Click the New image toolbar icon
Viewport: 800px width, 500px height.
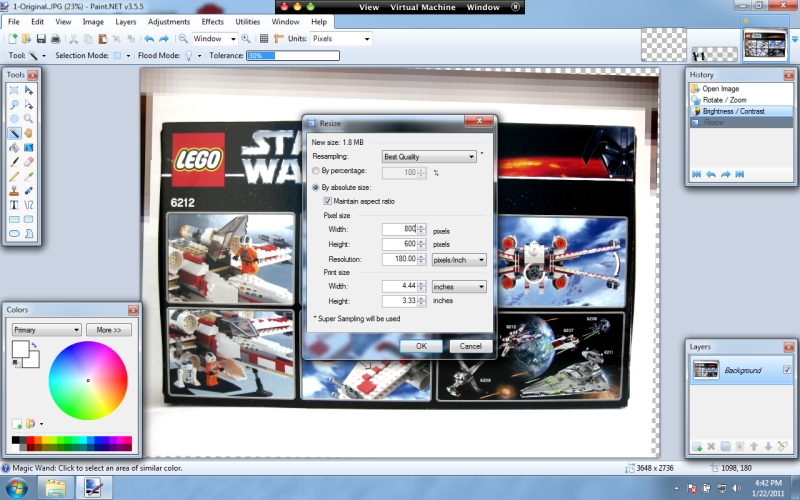point(12,39)
